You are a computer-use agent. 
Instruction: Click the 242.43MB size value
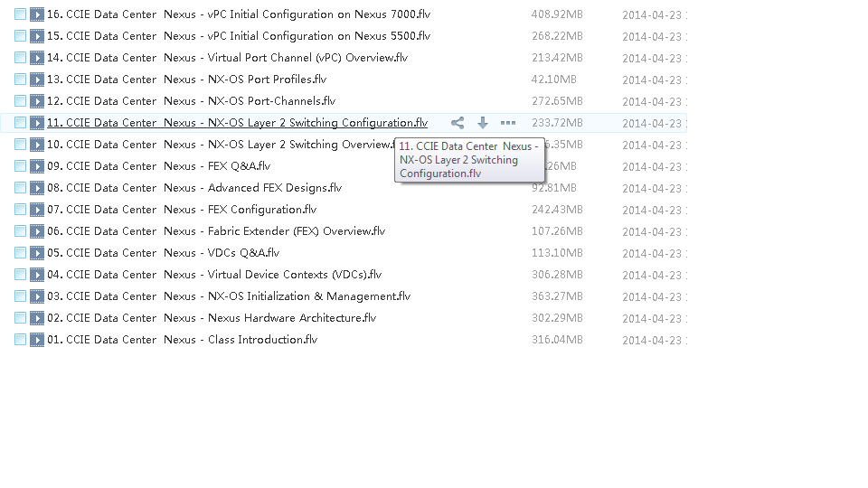[x=557, y=210]
